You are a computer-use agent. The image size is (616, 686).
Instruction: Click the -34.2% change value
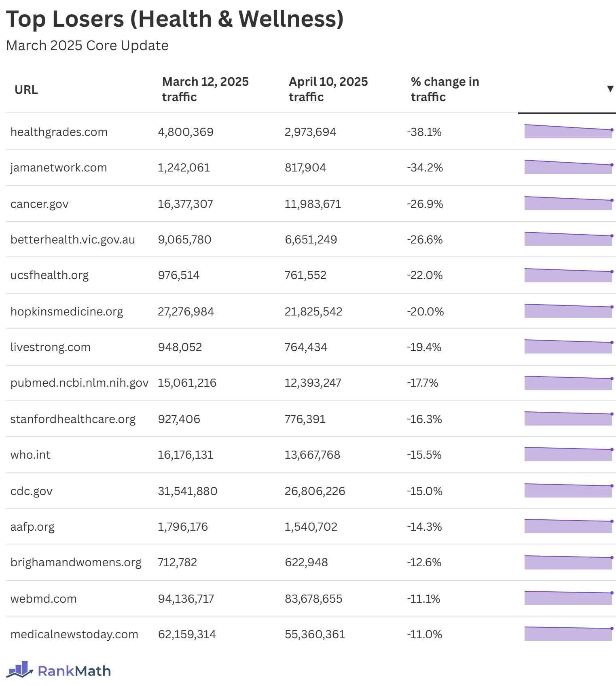pos(425,167)
